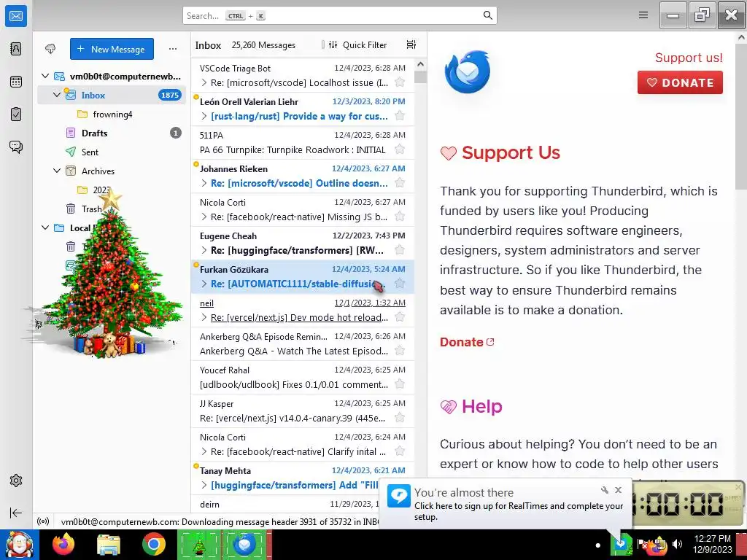Star the Eugene Cheah message

tap(400, 250)
